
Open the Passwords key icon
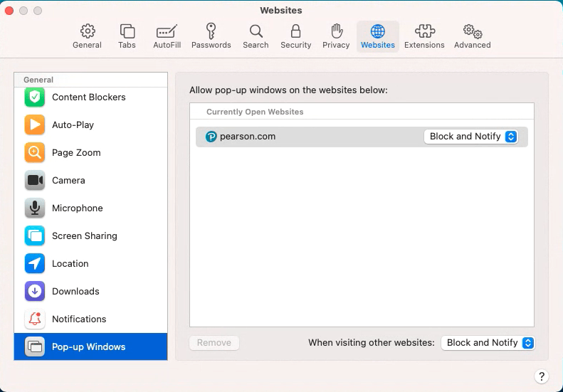pos(211,31)
